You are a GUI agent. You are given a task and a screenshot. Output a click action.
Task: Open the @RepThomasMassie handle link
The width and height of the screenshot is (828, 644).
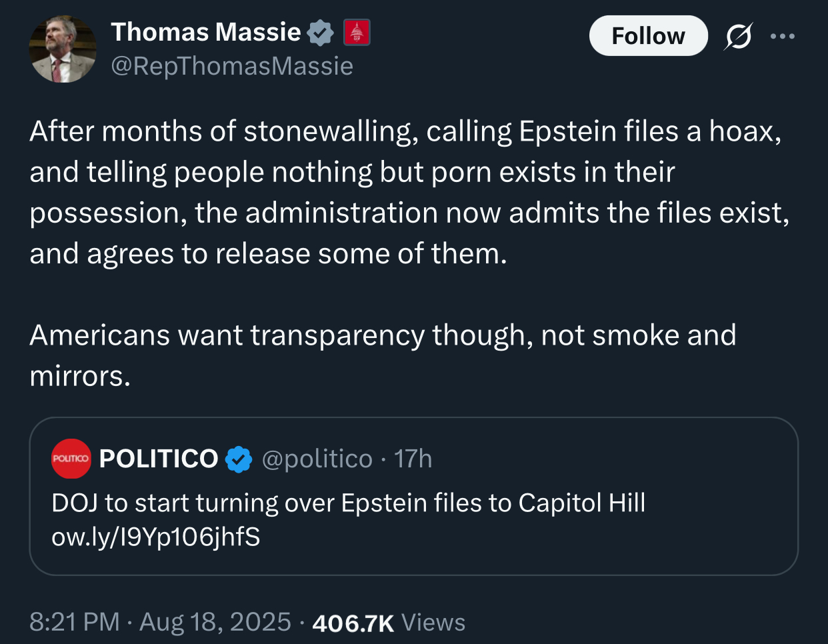231,66
